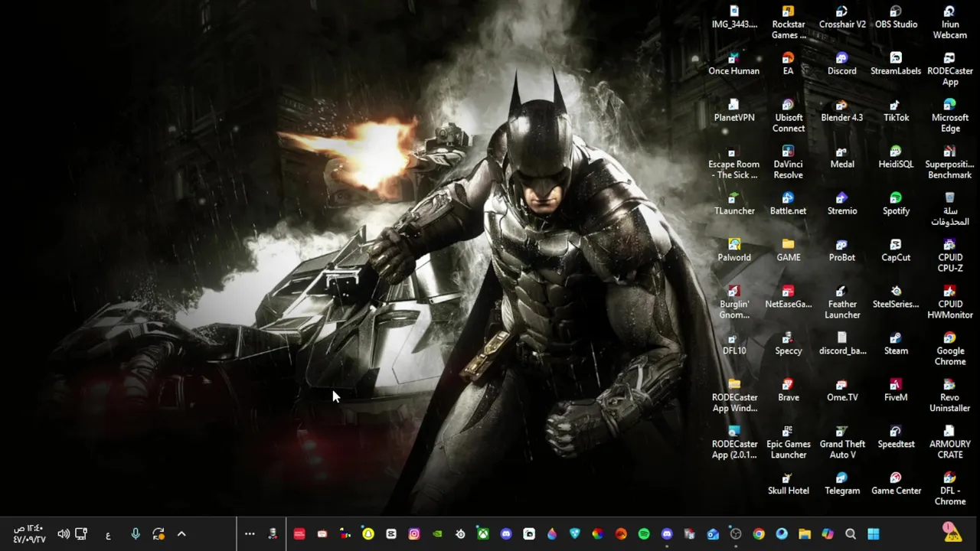The image size is (980, 551).
Task: Open CPUID HWMonitor desktop shortcut
Action: pos(950,302)
